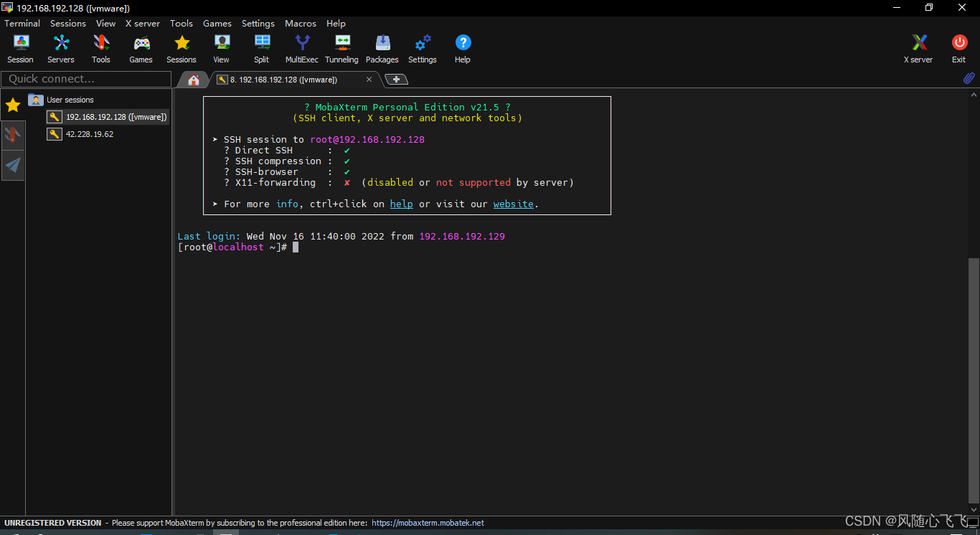Click the Quick connect input field
The width and height of the screenshot is (980, 535).
[x=86, y=79]
